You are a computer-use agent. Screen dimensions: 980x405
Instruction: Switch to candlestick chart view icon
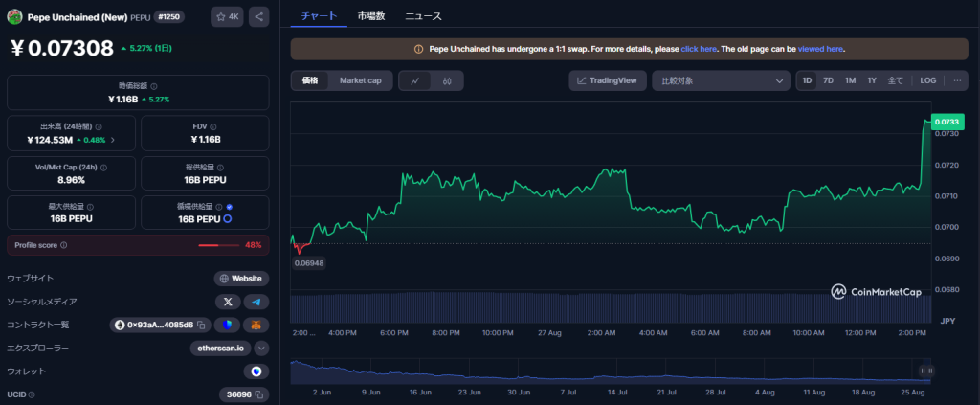click(447, 80)
